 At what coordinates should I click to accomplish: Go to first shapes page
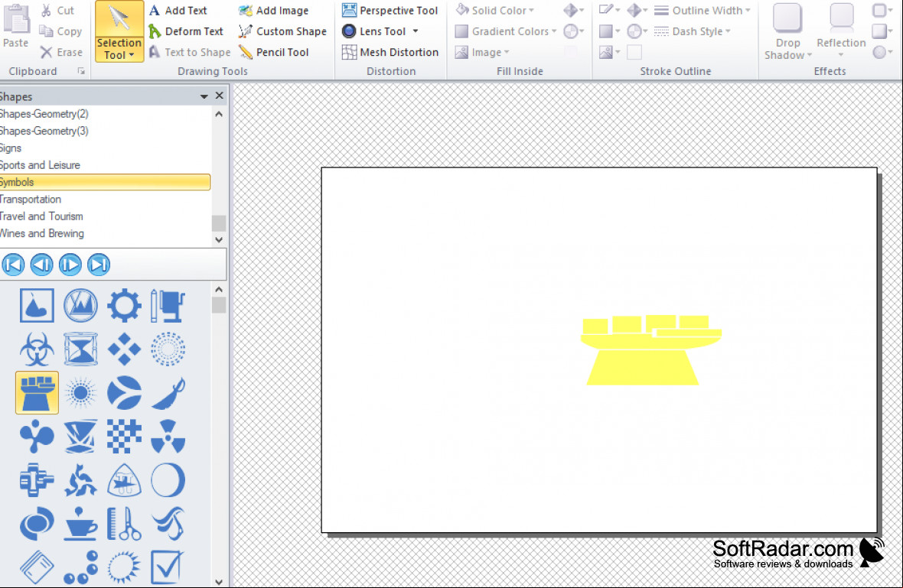click(x=13, y=265)
